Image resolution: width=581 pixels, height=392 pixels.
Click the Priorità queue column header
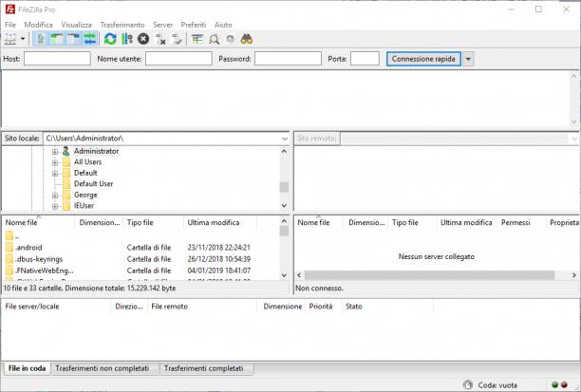[324, 307]
